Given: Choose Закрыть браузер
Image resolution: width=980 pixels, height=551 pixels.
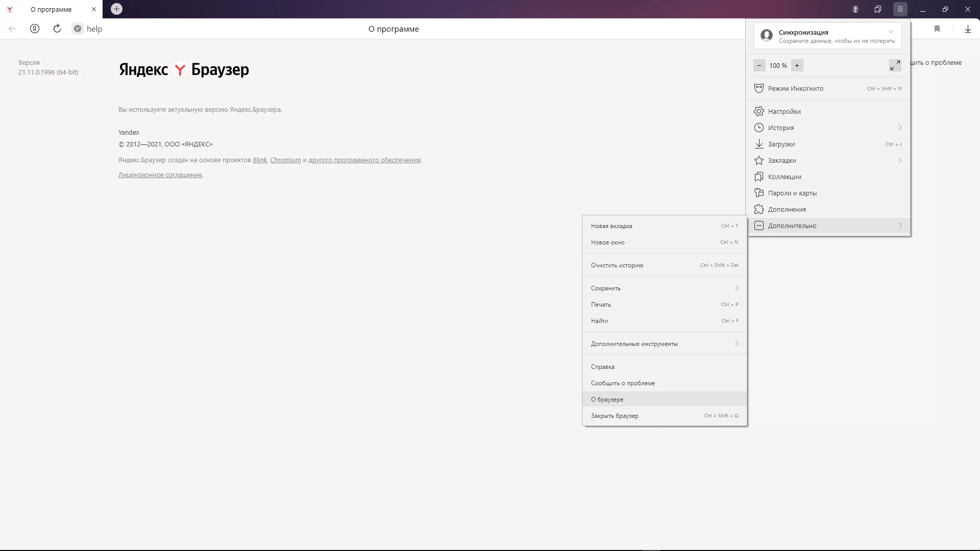Looking at the screenshot, I should coord(665,416).
